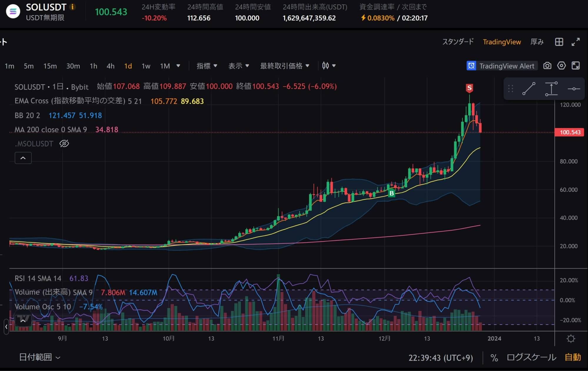Take a chart snapshot with the camera icon

tap(547, 66)
